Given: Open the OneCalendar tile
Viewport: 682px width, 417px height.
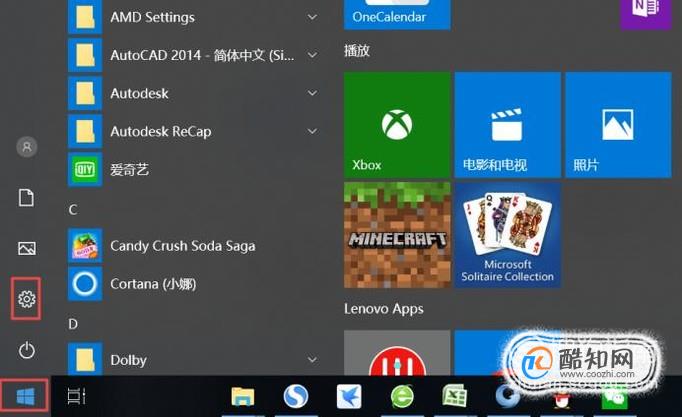Looking at the screenshot, I should point(397,14).
